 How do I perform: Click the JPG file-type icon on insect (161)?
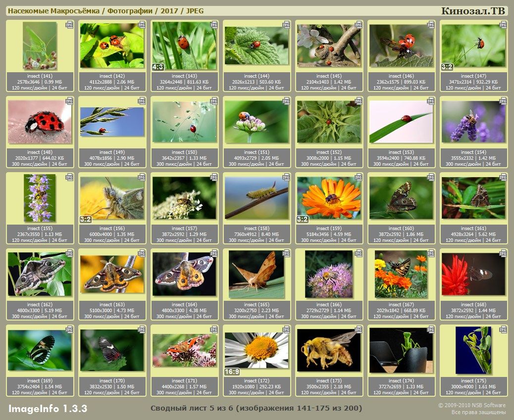(503, 177)
